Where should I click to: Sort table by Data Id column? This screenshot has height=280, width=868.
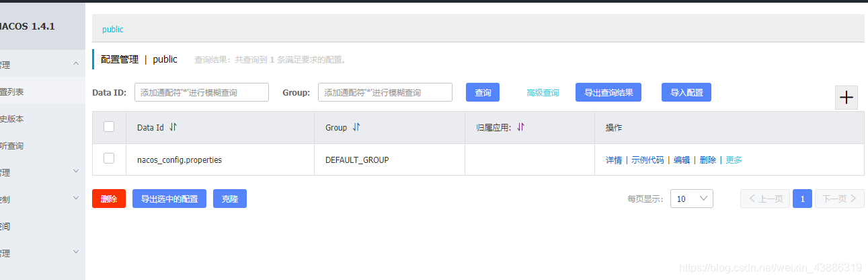(173, 127)
